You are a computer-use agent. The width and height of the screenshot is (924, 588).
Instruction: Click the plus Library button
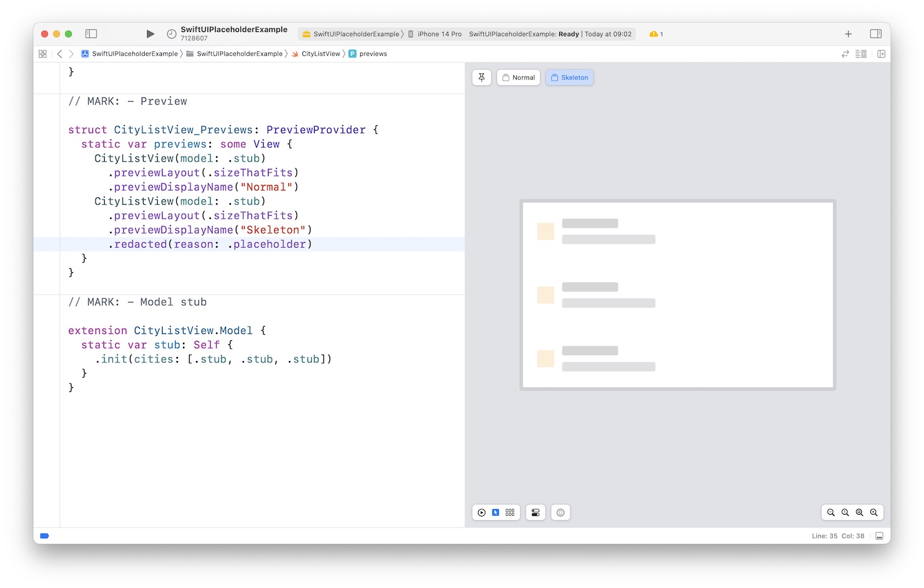coord(848,34)
